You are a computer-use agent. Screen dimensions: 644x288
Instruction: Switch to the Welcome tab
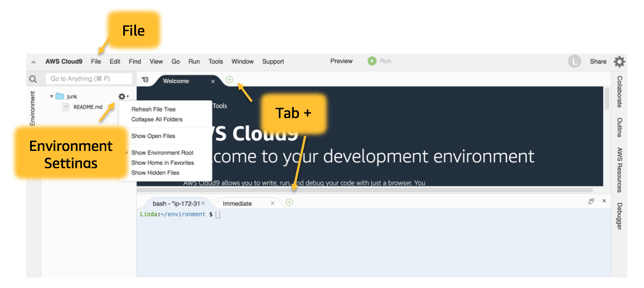[176, 81]
